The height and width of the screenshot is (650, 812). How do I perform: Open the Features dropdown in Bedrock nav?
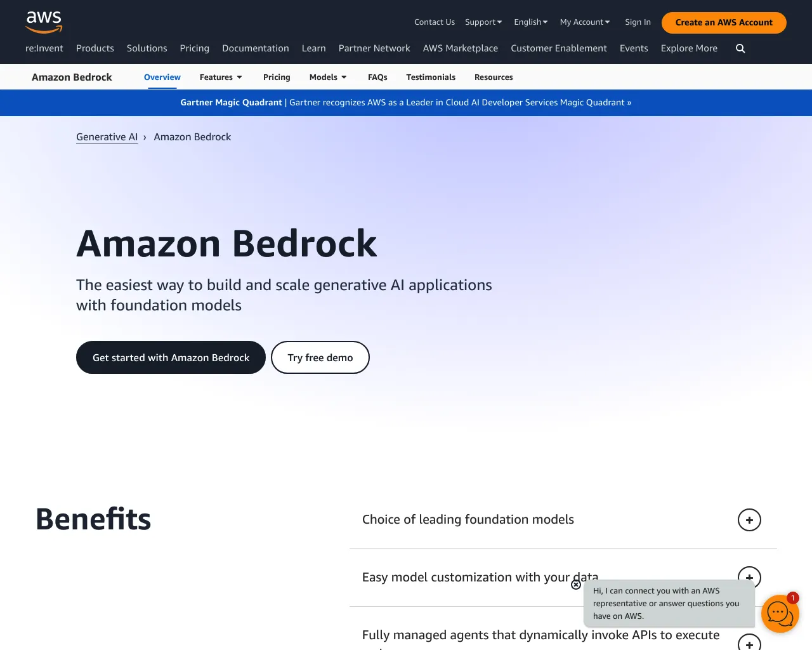click(220, 77)
